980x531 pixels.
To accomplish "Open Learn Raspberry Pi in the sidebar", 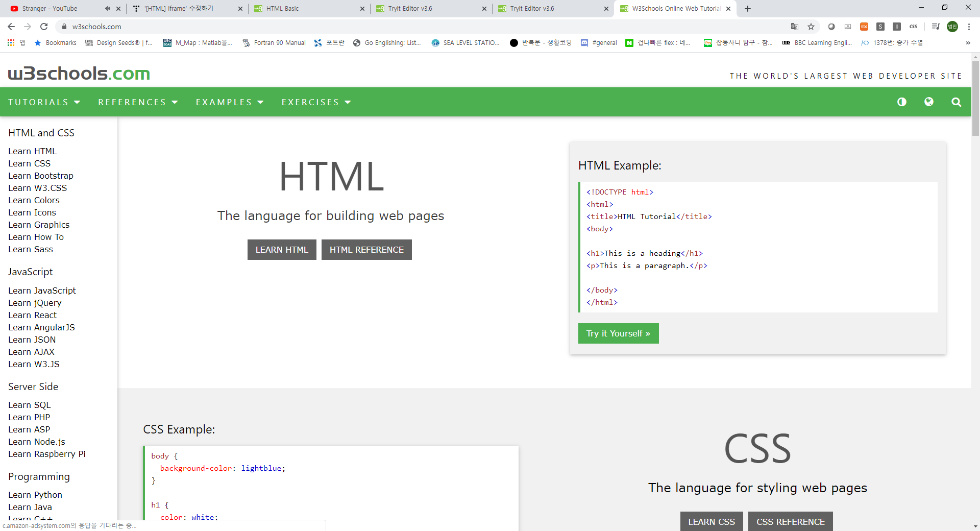I will pyautogui.click(x=47, y=454).
